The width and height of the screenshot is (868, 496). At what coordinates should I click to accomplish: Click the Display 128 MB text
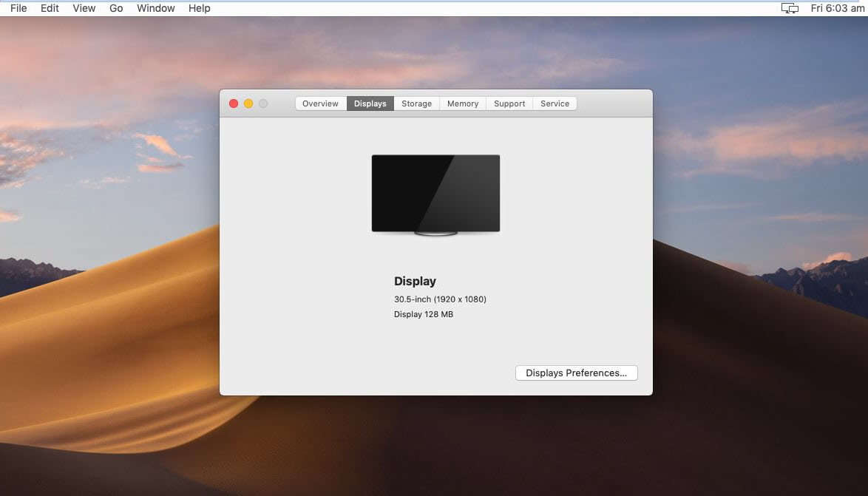424,314
